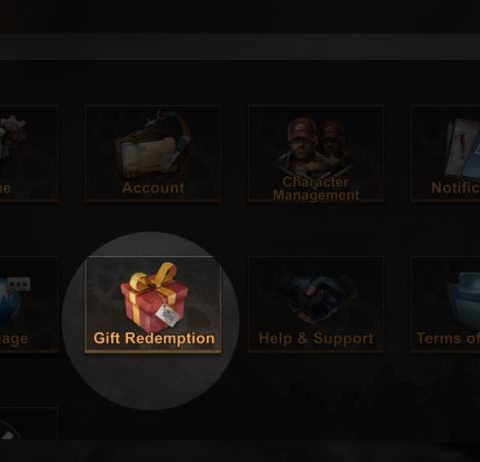Select the Account label text
This screenshot has height=462, width=480.
(x=153, y=188)
